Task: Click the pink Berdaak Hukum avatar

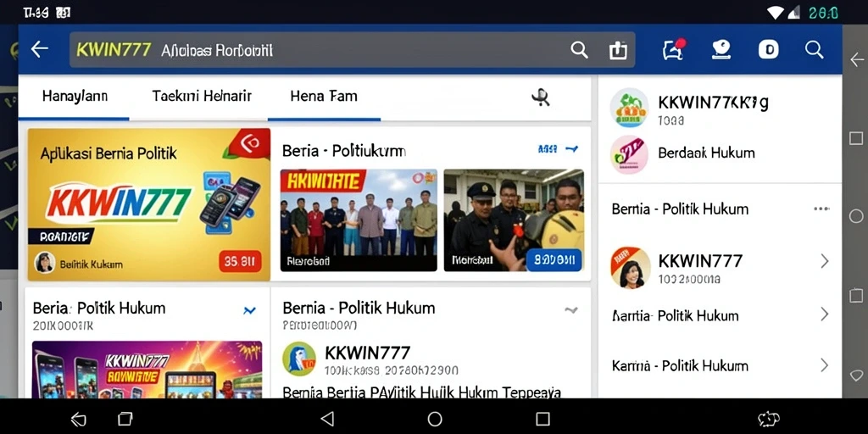Action: click(x=629, y=154)
